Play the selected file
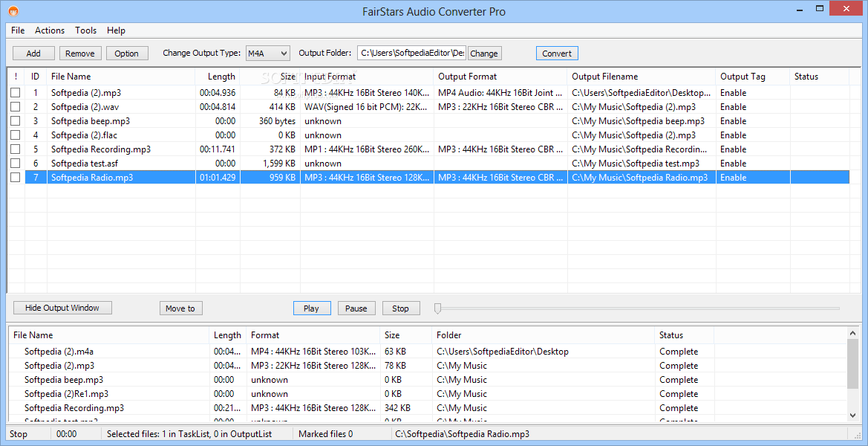This screenshot has width=868, height=446. point(312,308)
